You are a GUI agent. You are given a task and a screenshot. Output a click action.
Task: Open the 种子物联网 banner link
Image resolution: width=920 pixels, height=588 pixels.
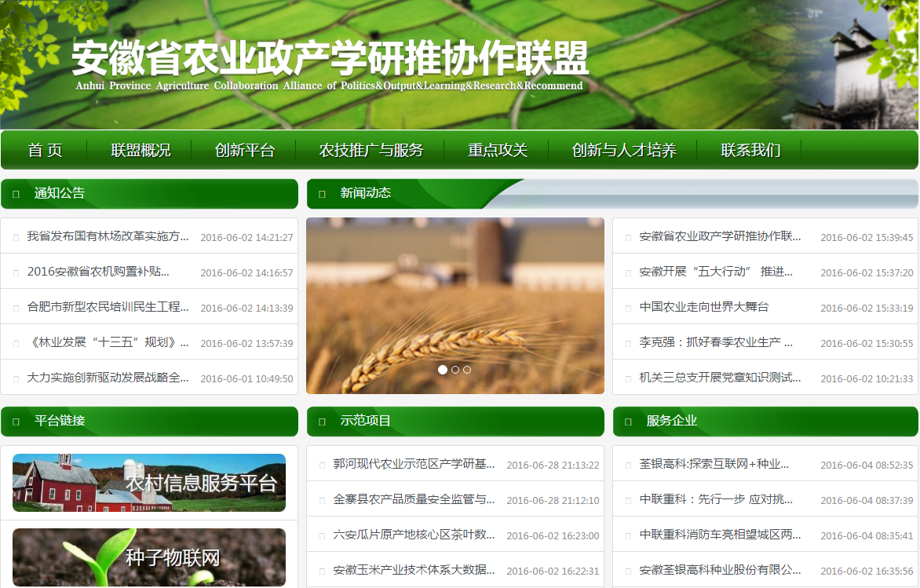(149, 557)
